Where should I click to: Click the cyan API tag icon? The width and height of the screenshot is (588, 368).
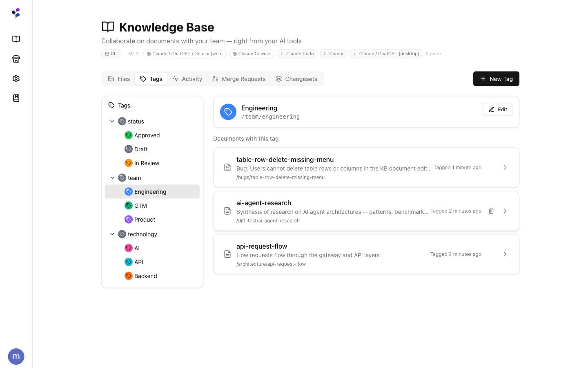click(x=129, y=262)
